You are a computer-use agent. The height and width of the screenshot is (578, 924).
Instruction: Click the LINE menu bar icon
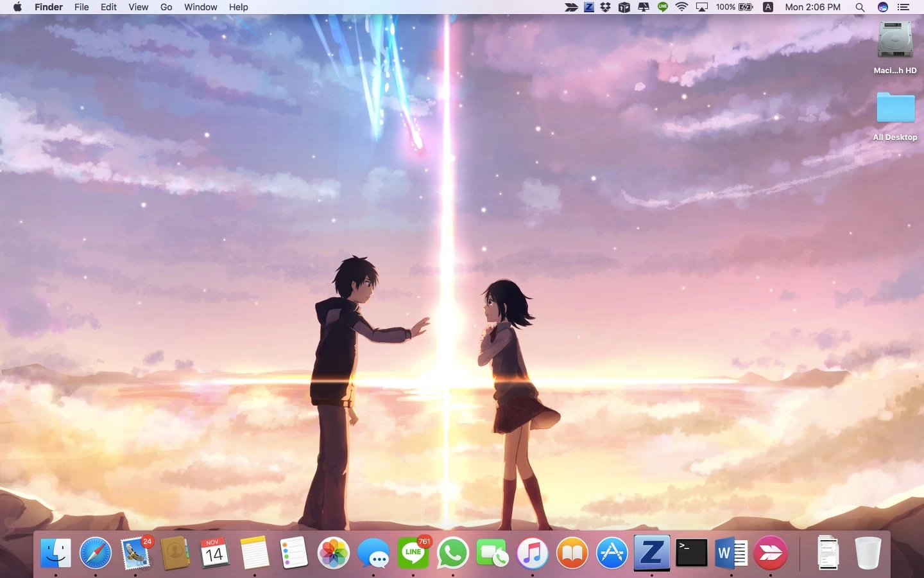click(663, 7)
